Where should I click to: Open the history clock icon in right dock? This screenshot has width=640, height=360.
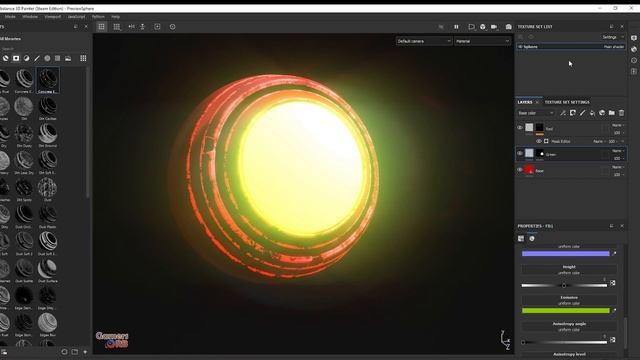tap(634, 60)
